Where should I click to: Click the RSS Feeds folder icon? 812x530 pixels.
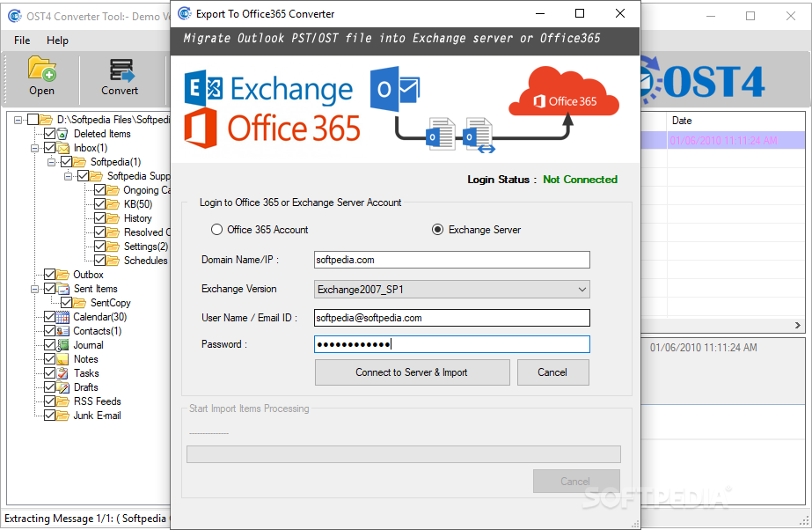pos(62,401)
